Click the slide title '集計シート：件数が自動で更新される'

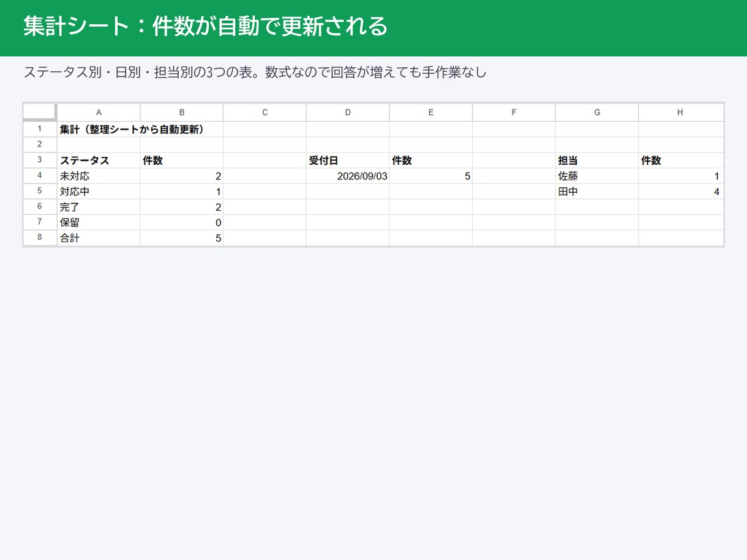click(x=206, y=26)
